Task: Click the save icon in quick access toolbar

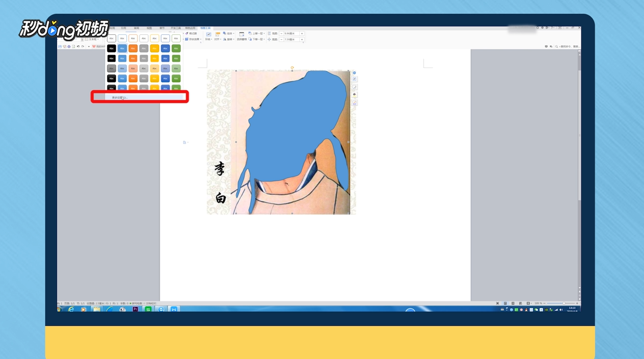Action: click(60, 46)
